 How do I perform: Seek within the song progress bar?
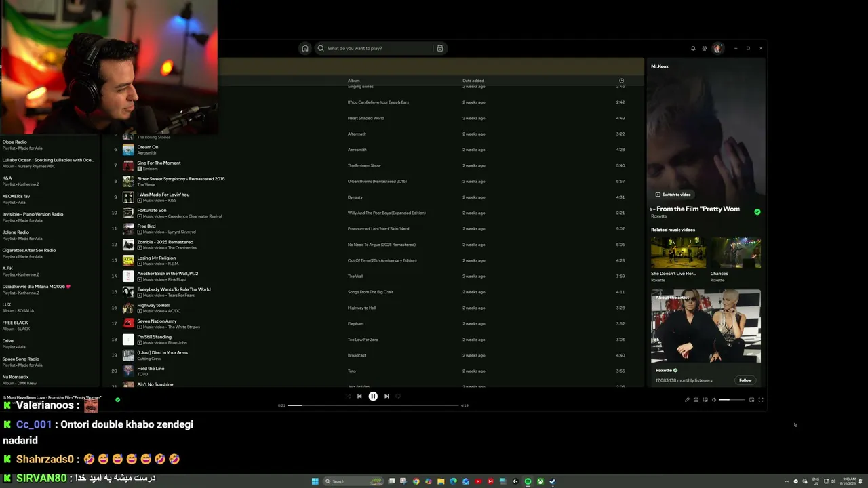[x=373, y=405]
